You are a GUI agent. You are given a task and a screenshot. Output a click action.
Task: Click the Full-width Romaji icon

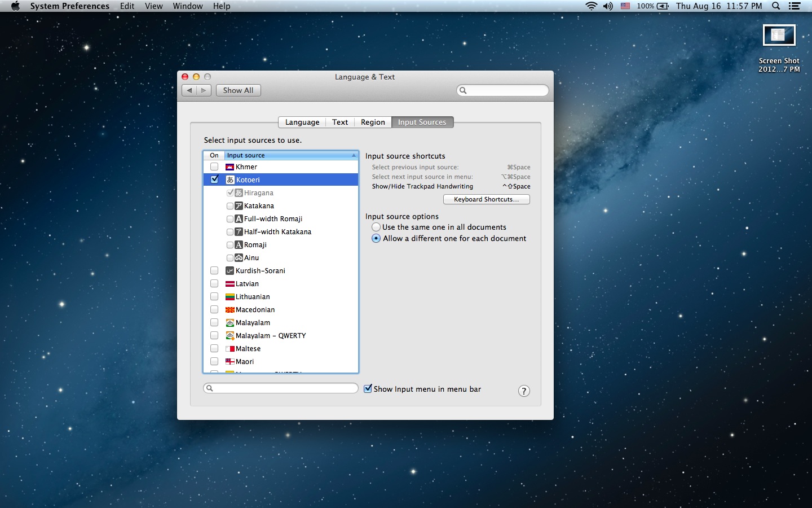[x=239, y=219]
